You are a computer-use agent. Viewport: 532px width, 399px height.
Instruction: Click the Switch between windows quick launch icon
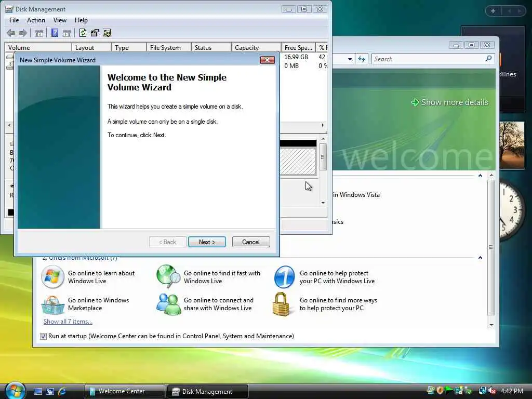coord(50,392)
